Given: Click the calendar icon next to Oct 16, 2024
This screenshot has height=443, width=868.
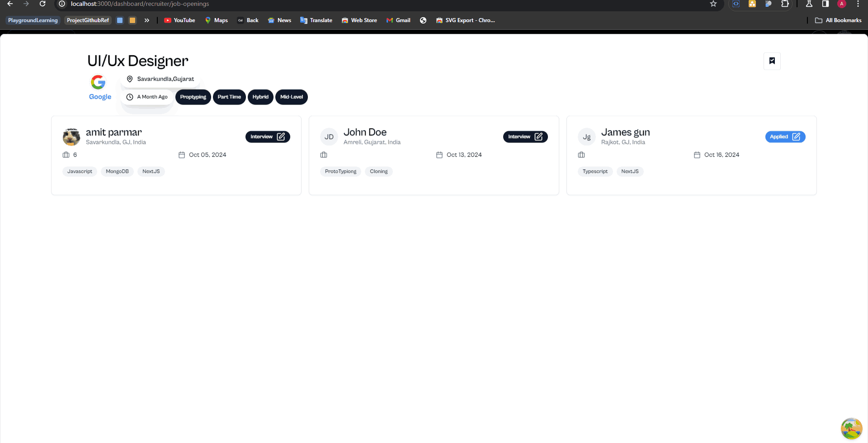Looking at the screenshot, I should pyautogui.click(x=697, y=155).
